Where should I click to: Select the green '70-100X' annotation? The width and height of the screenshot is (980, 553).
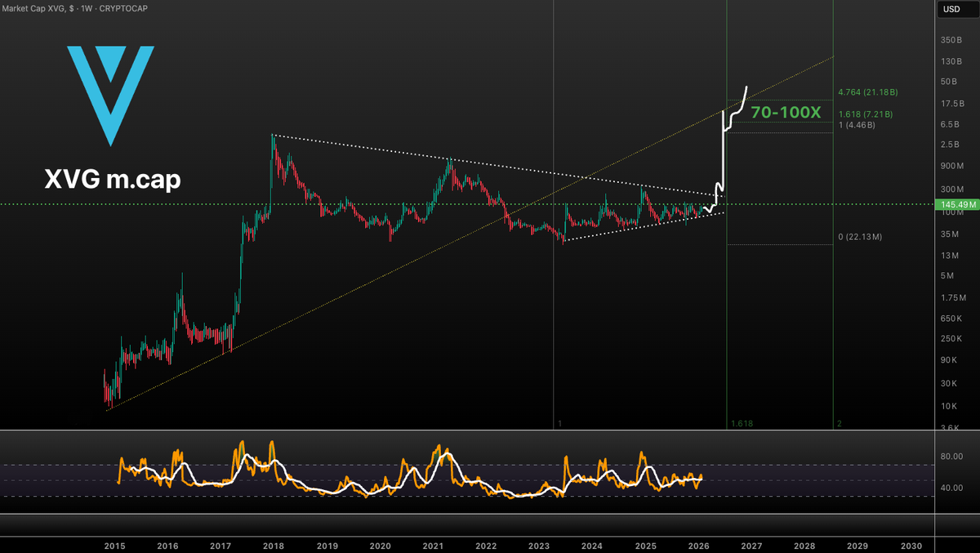tap(786, 113)
